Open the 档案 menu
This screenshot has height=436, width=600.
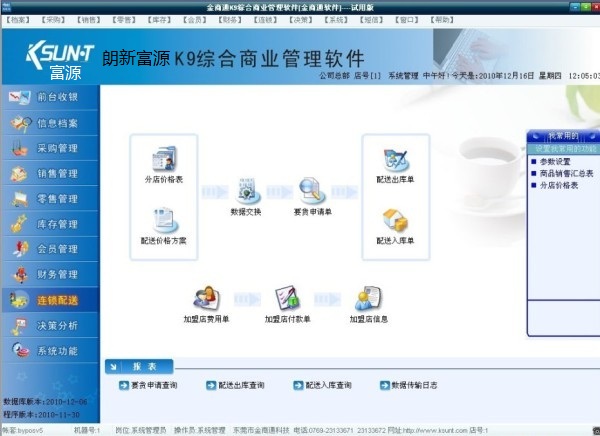[18, 19]
